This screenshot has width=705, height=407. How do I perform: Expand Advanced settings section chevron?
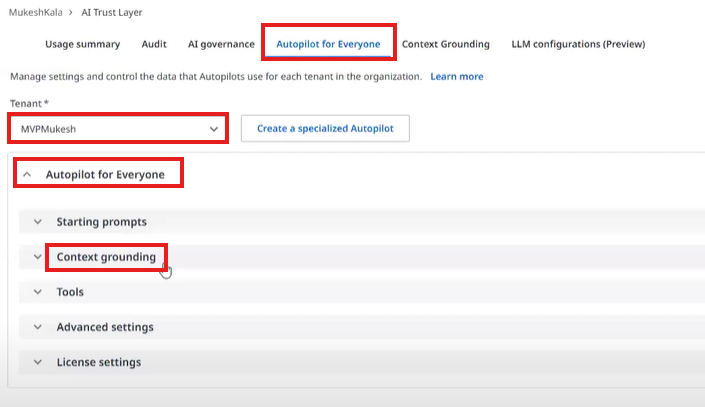click(x=38, y=327)
